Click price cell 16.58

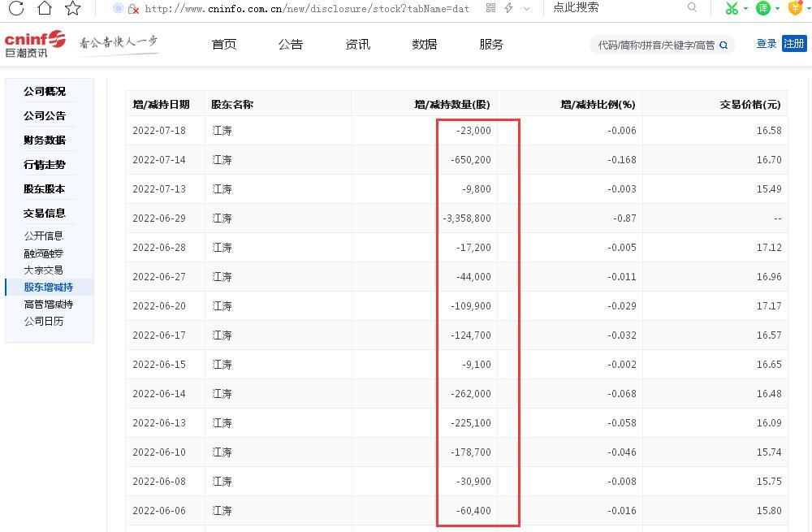[x=769, y=131]
